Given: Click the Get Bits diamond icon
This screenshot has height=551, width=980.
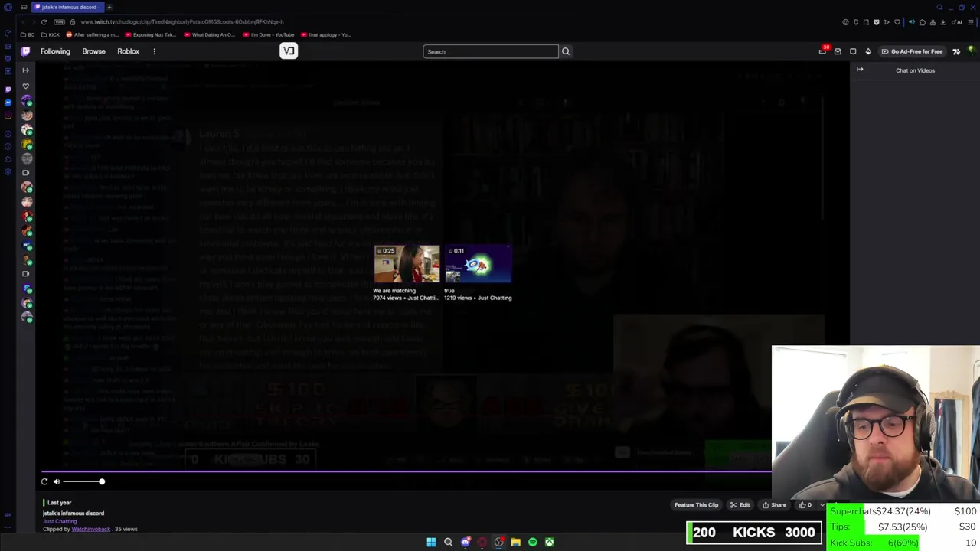Looking at the screenshot, I should [868, 51].
